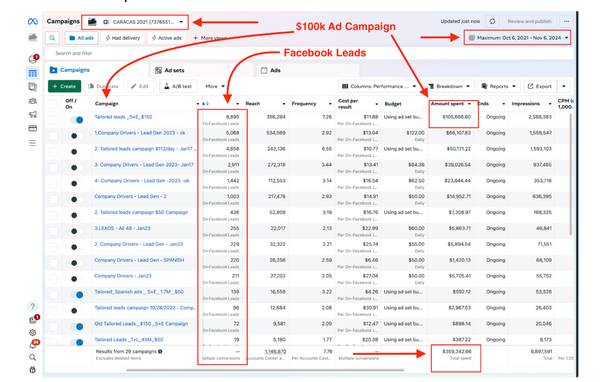Image resolution: width=600 pixels, height=382 pixels.
Task: Open the Maximum date range dropdown
Action: (x=518, y=38)
